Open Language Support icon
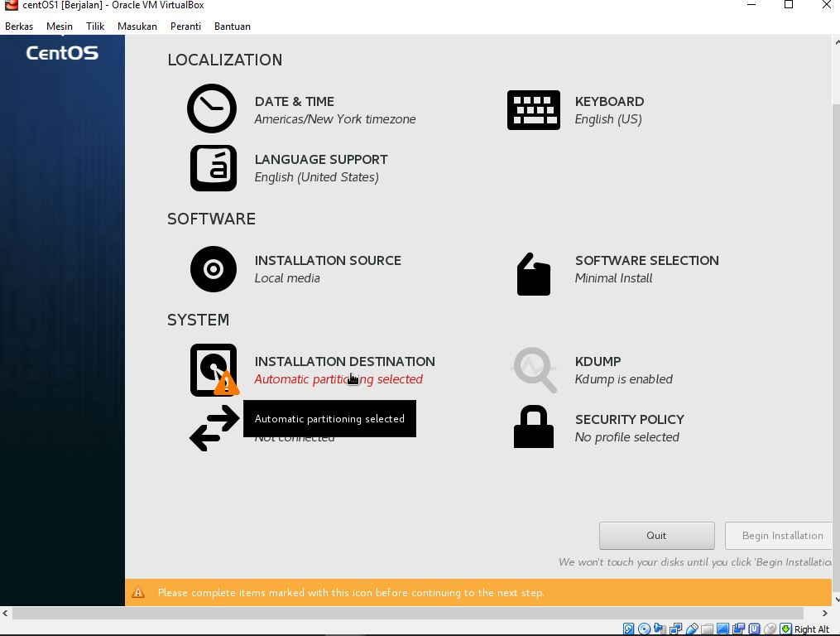The height and width of the screenshot is (636, 840). tap(213, 168)
